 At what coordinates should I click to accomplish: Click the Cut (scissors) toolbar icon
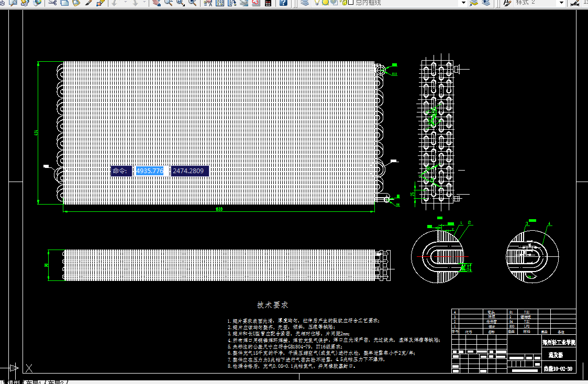(52, 3)
